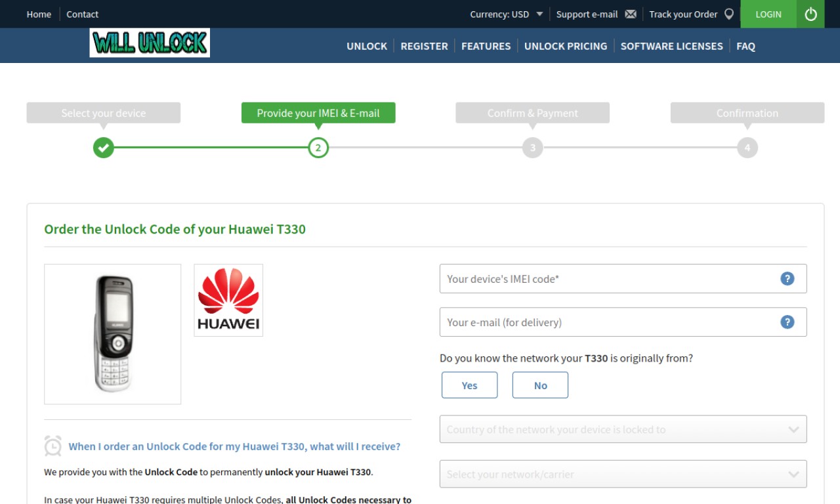Open the Currency USD dropdown
Screen dimensions: 840x504
click(x=506, y=14)
